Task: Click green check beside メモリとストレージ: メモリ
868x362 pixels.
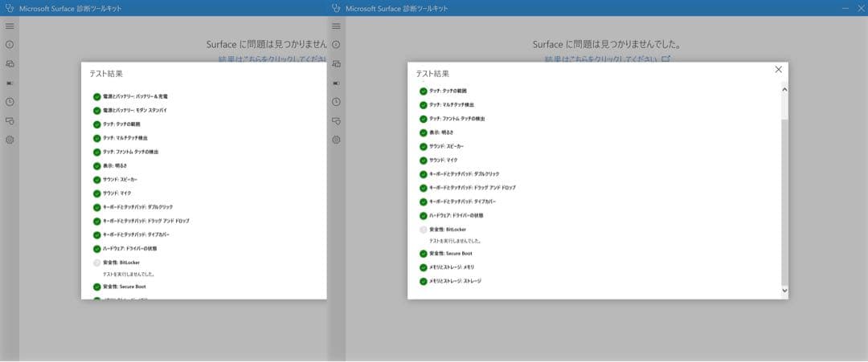Action: coord(424,267)
